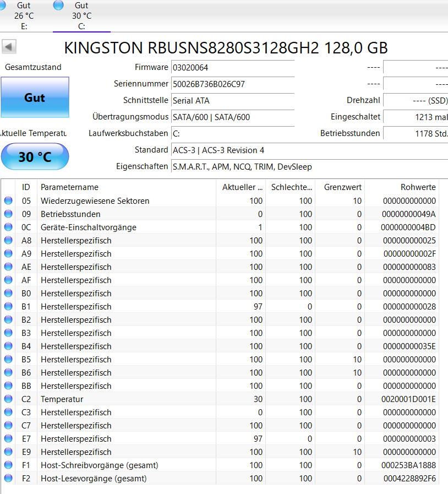Click the Standard field ACS-3 Revision 4
This screenshot has width=448, height=494.
[x=309, y=150]
